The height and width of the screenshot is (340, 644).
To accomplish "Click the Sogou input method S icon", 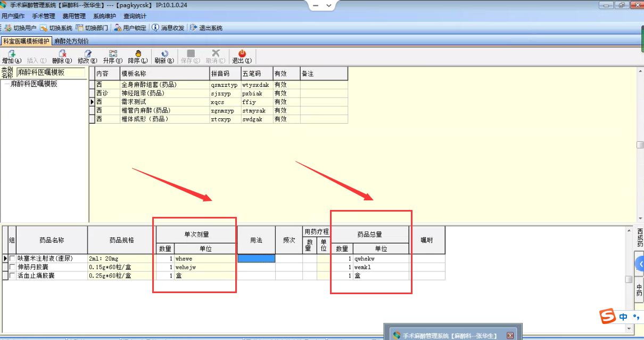I will (608, 317).
